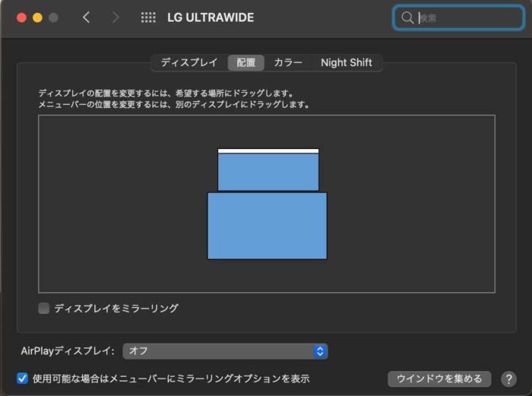
Task: Switch to the Night Shift tab
Action: pos(346,62)
